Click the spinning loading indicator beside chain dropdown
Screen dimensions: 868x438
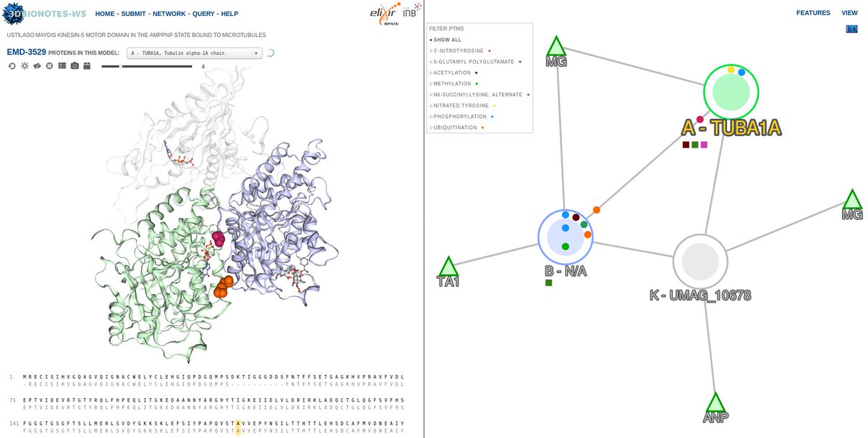coord(271,53)
